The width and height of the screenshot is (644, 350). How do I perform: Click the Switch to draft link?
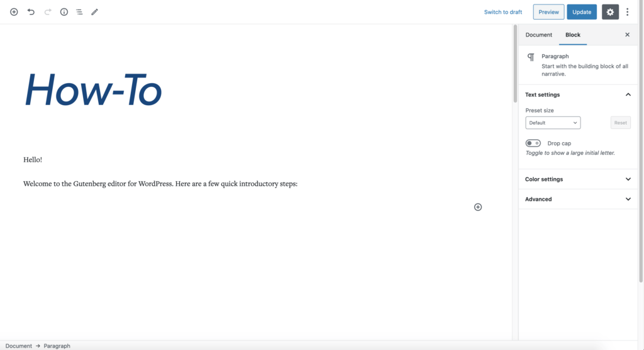tap(503, 12)
